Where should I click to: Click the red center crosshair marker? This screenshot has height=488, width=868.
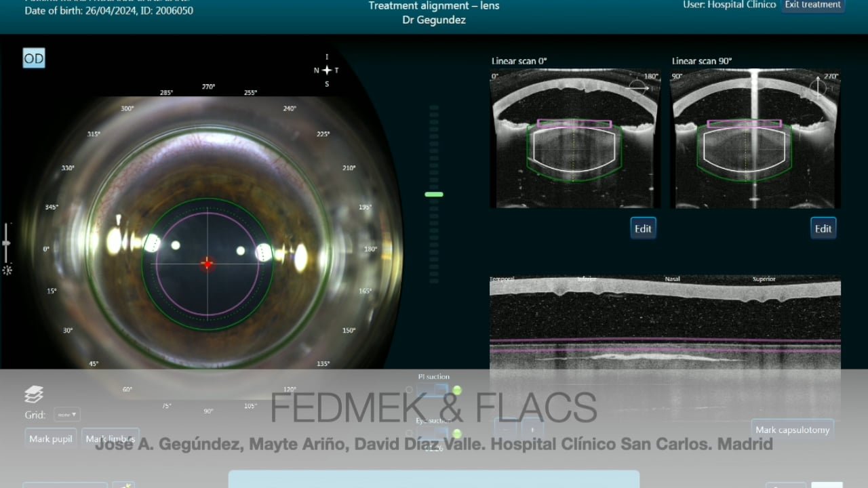click(208, 263)
